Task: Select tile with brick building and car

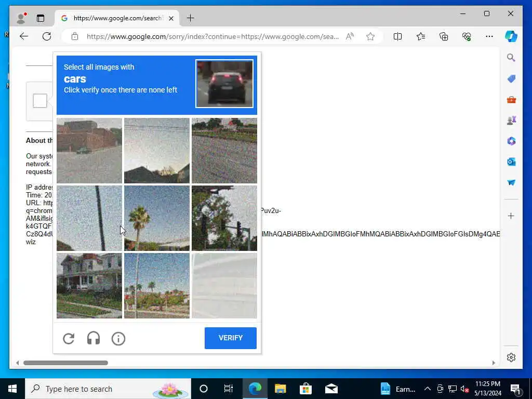Action: tap(89, 151)
